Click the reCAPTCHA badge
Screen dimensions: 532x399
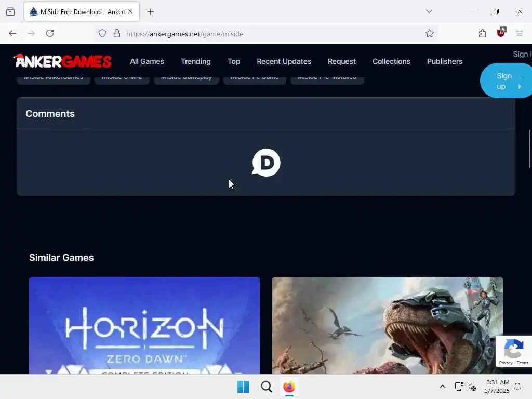click(x=514, y=351)
